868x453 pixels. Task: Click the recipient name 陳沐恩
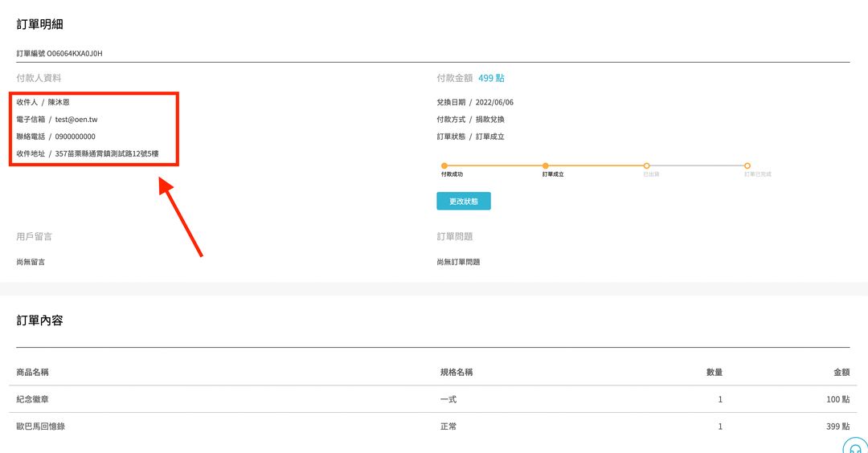[59, 103]
